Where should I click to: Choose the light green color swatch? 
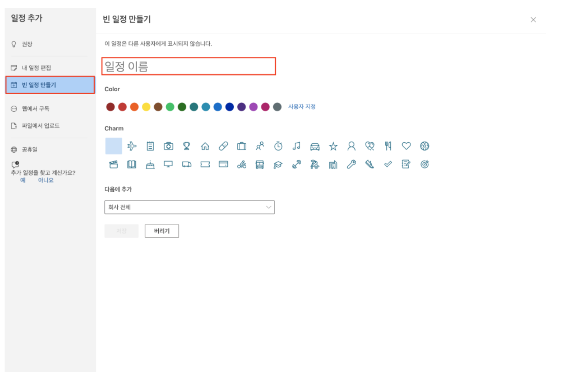[x=170, y=107]
